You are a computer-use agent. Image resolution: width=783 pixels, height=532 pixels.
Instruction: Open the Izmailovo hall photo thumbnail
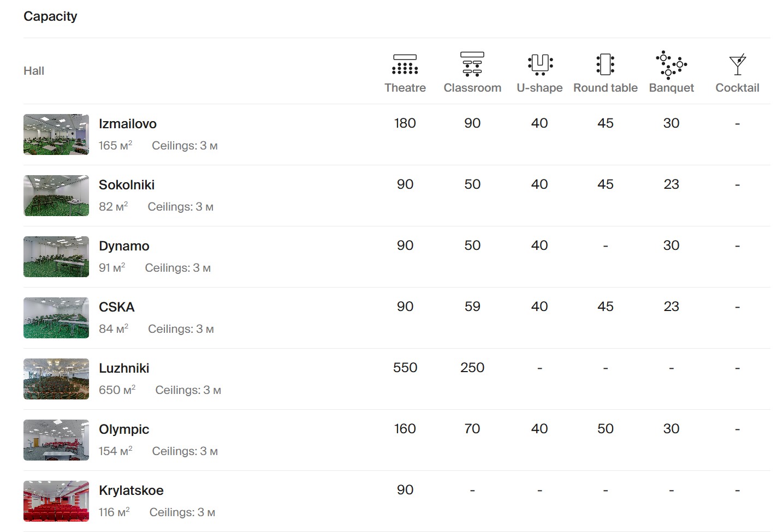click(56, 134)
